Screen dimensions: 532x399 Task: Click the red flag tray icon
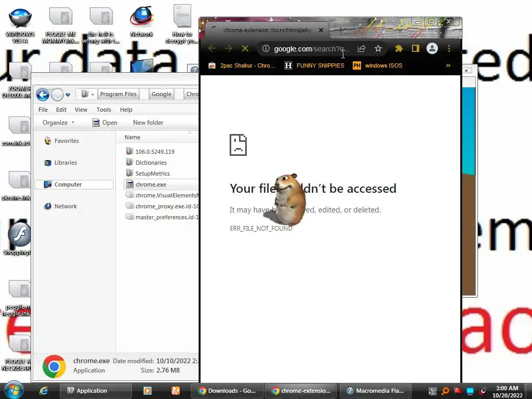pos(458,391)
